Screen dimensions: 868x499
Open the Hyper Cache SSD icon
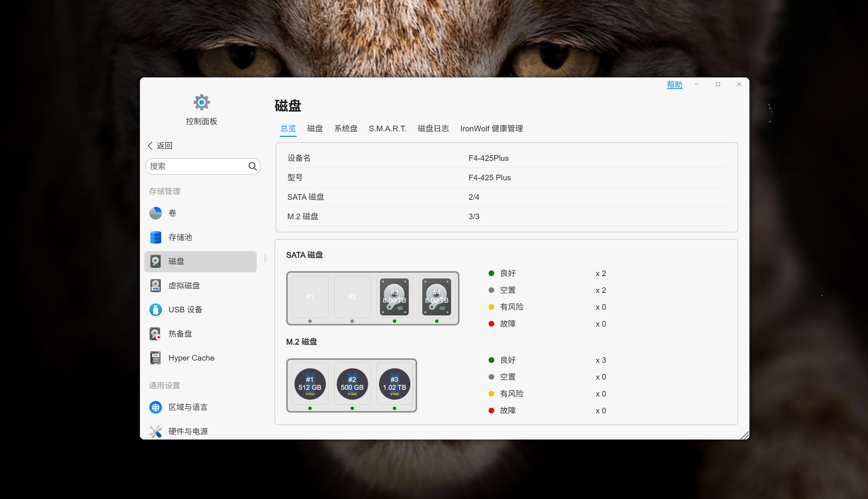coord(156,358)
